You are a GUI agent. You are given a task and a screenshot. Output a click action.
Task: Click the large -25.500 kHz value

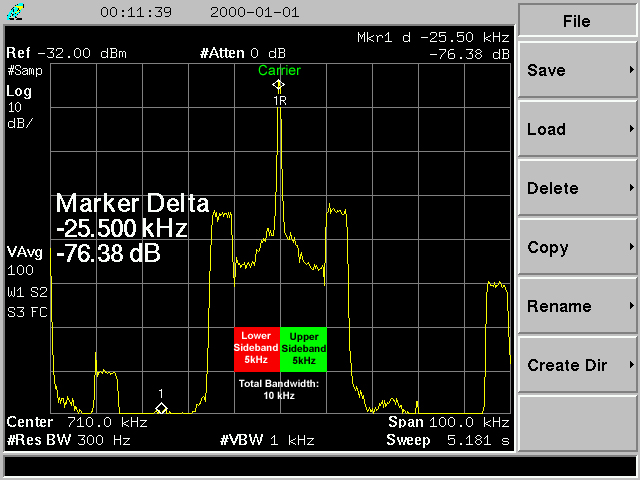coord(122,228)
